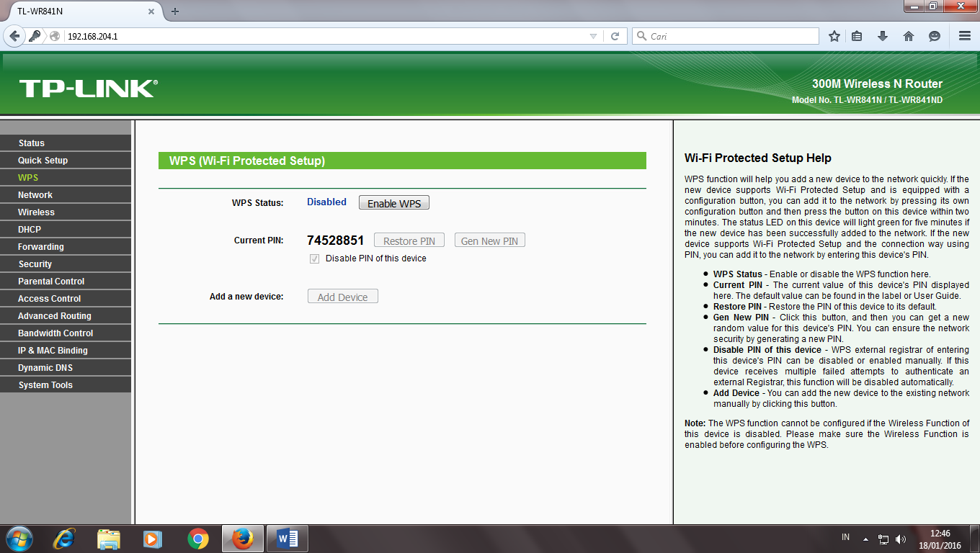
Task: Open Windows Explorer folder icon
Action: pos(109,539)
